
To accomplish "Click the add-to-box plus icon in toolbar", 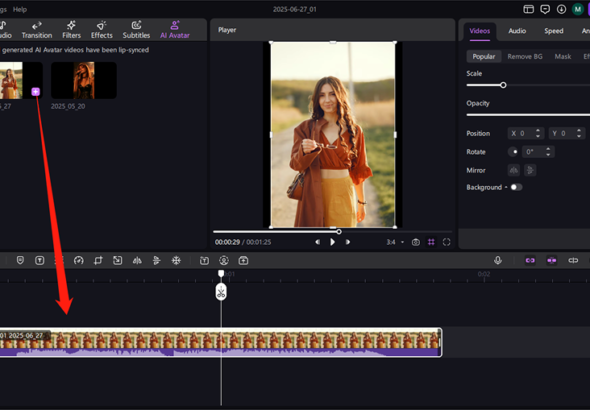I will click(x=243, y=260).
